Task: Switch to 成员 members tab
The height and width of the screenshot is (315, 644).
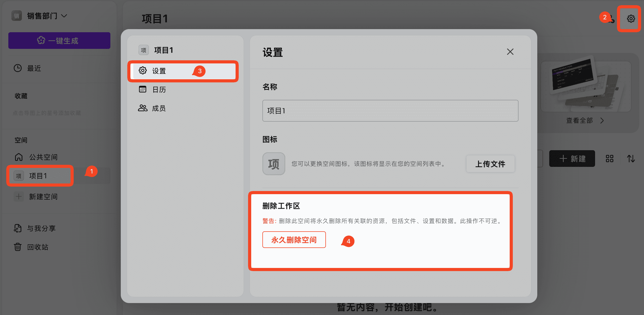Action: click(x=159, y=108)
